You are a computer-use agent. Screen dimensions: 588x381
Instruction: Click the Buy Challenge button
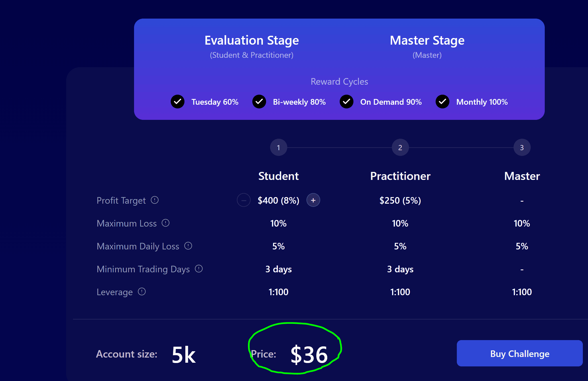(520, 354)
